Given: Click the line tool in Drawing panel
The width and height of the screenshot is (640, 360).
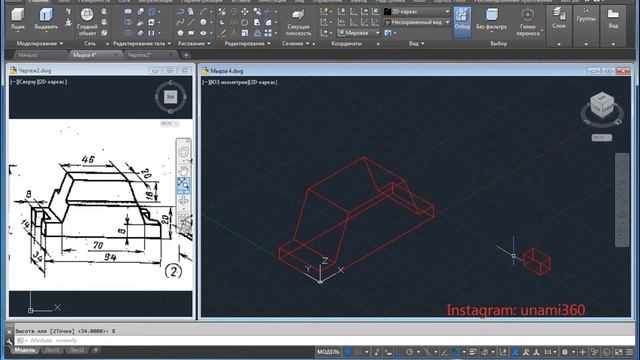Looking at the screenshot, I should coord(191,22).
